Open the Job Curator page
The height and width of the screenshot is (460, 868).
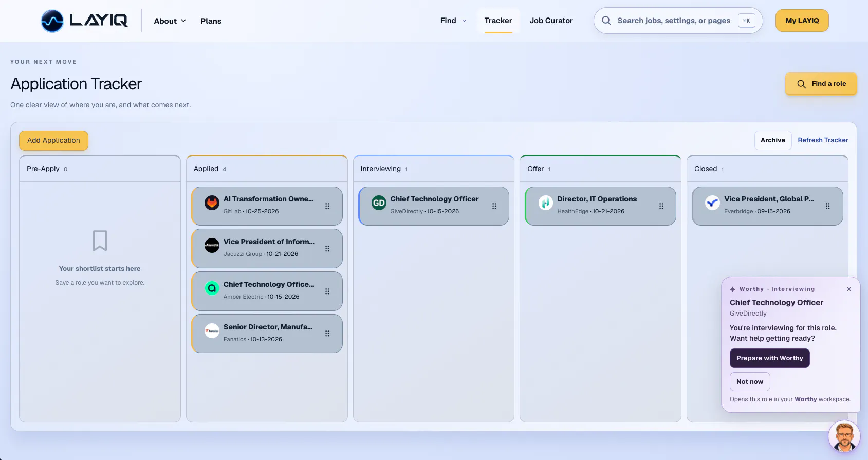tap(551, 21)
